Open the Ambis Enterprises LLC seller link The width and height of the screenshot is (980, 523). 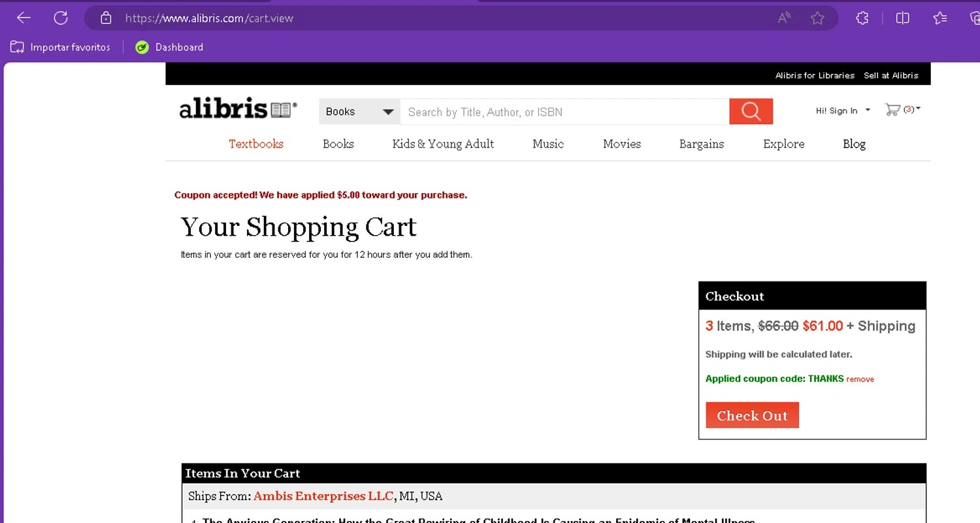pyautogui.click(x=323, y=496)
